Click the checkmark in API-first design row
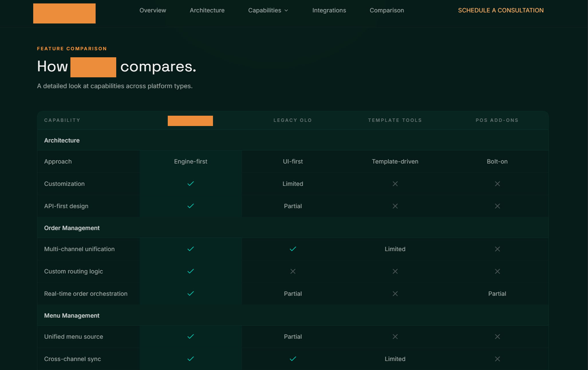 190,206
